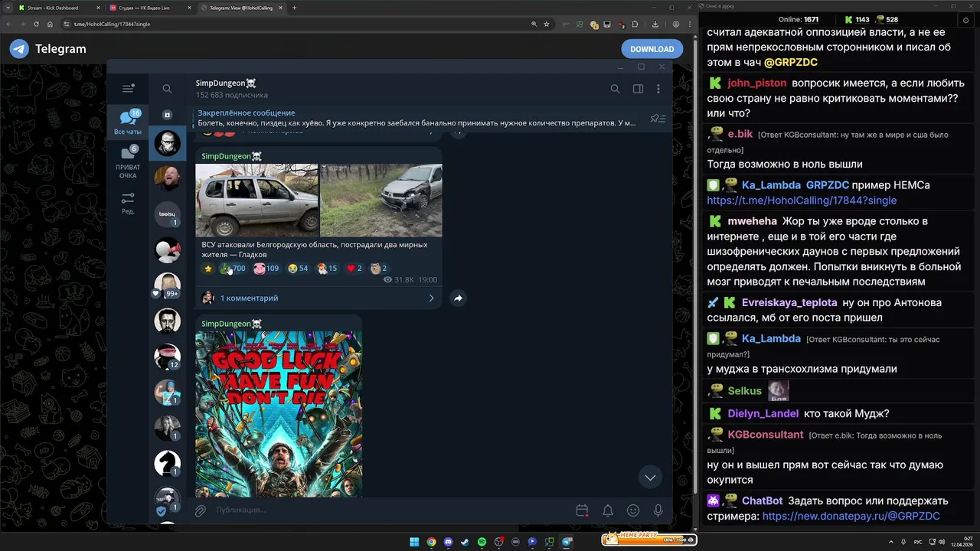The width and height of the screenshot is (980, 551).
Task: Click the heart reaction with 2
Action: [354, 269]
